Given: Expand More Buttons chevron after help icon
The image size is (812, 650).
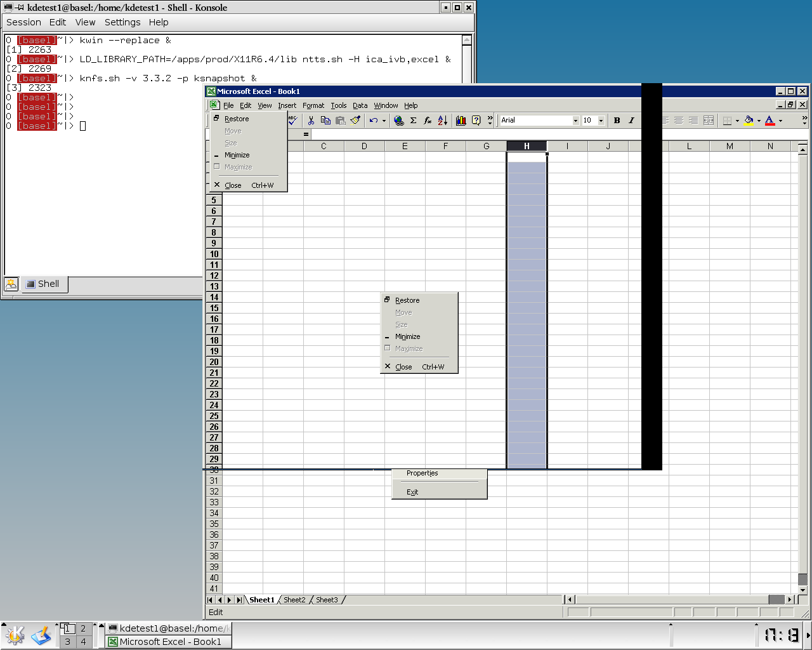Looking at the screenshot, I should (490, 120).
